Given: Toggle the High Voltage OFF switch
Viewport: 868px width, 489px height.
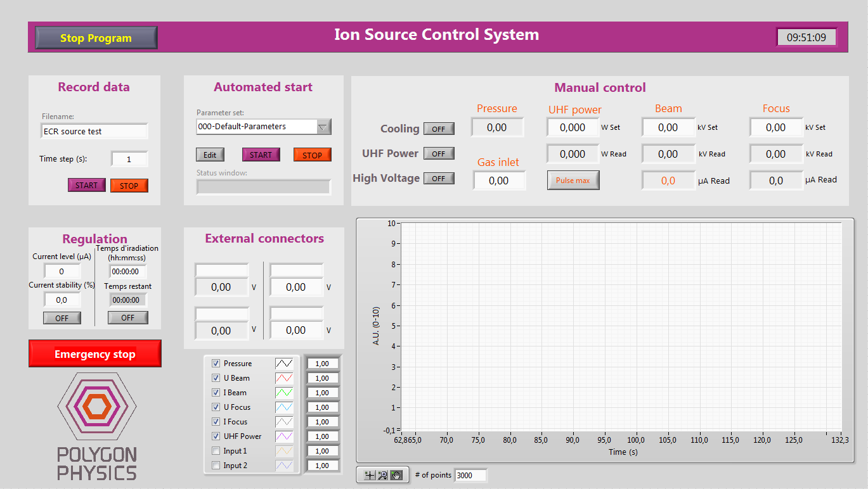Looking at the screenshot, I should coord(439,179).
